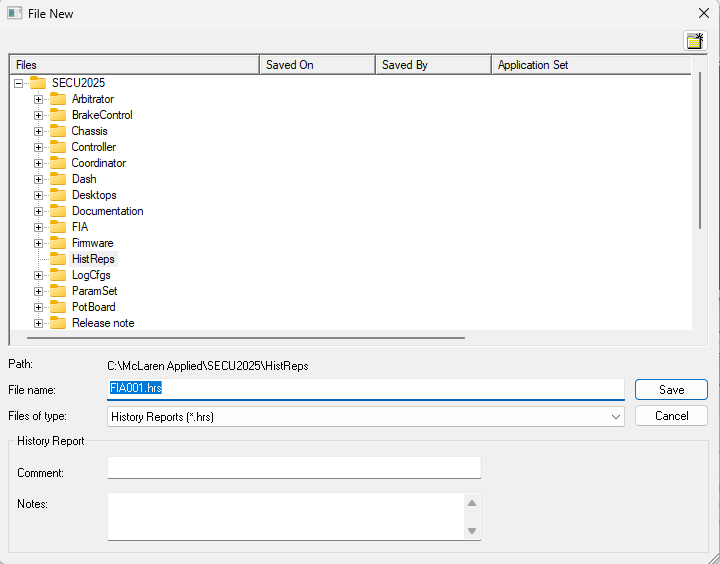The width and height of the screenshot is (720, 564).
Task: Expand the FIA tree node
Action: (39, 228)
